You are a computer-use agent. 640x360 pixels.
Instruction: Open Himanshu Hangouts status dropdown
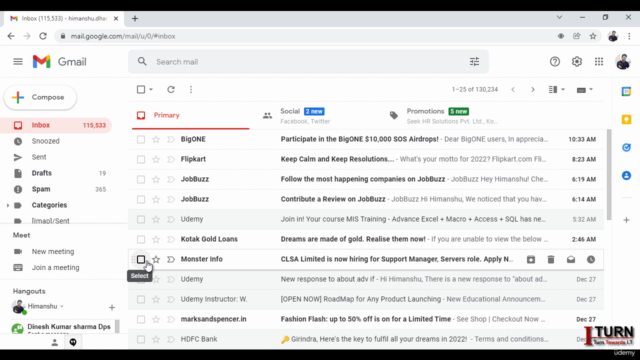(x=62, y=306)
